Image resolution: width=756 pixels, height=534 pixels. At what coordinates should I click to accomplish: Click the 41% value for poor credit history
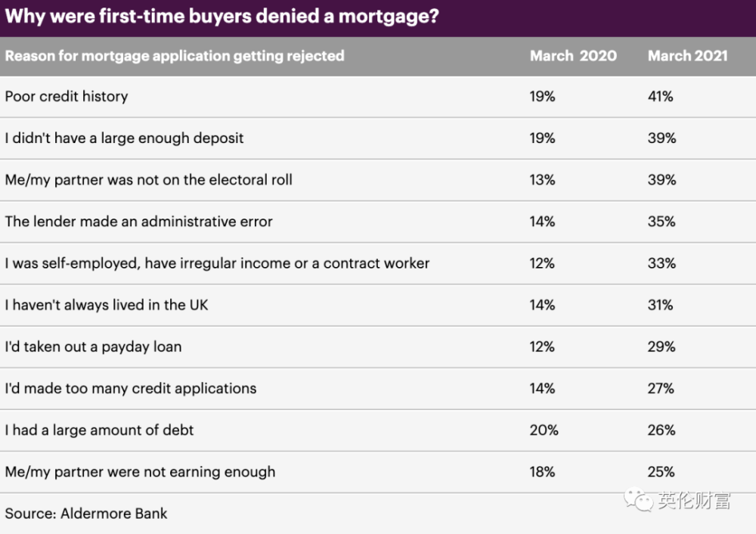pos(660,96)
